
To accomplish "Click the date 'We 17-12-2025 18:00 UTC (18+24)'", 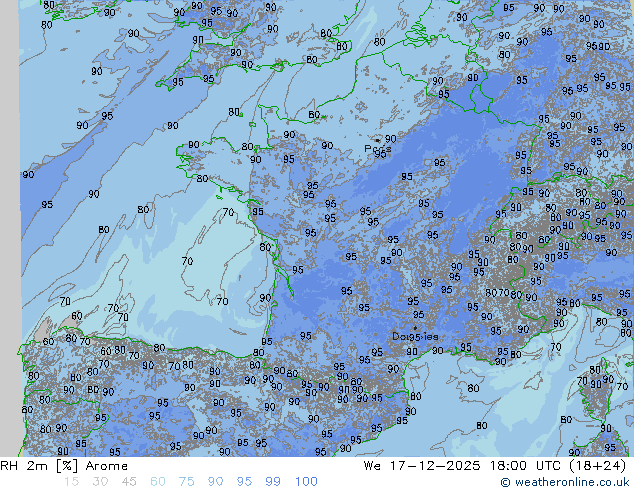I will (495, 466).
